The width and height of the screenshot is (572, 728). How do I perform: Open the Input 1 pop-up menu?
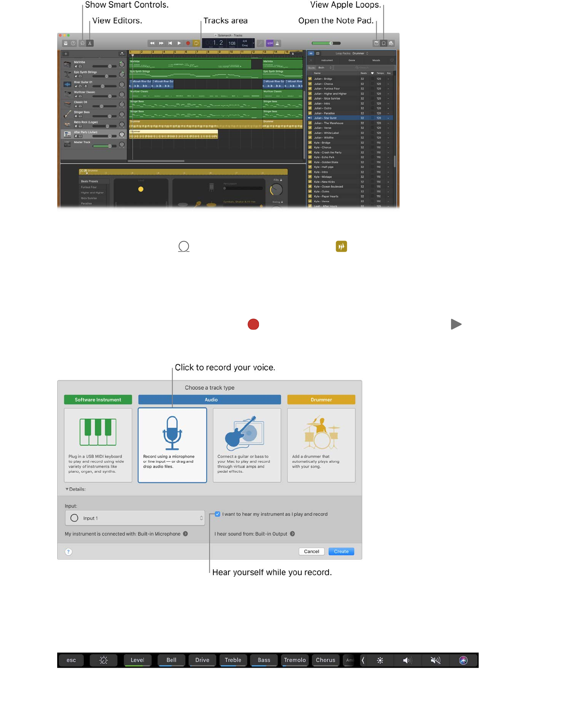(x=135, y=518)
